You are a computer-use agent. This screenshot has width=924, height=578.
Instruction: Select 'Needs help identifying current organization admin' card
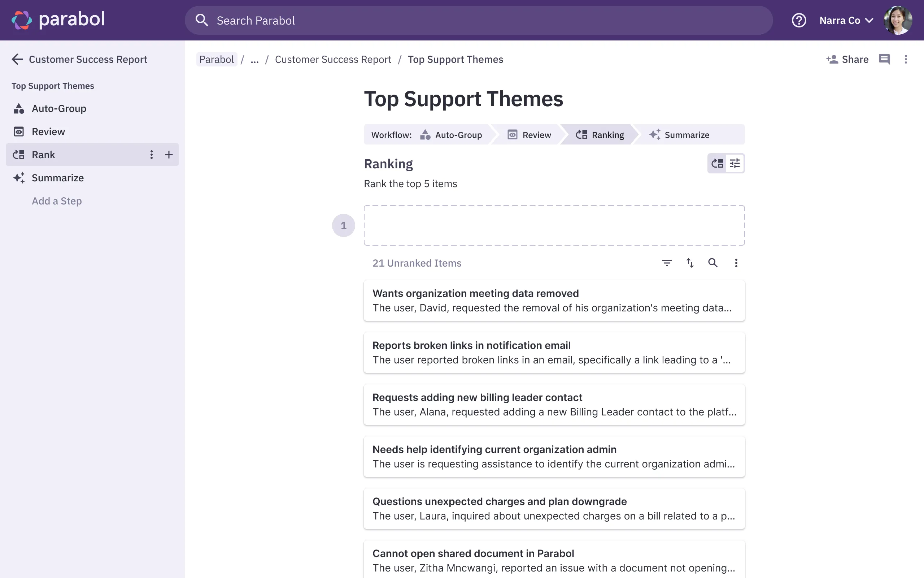554,456
